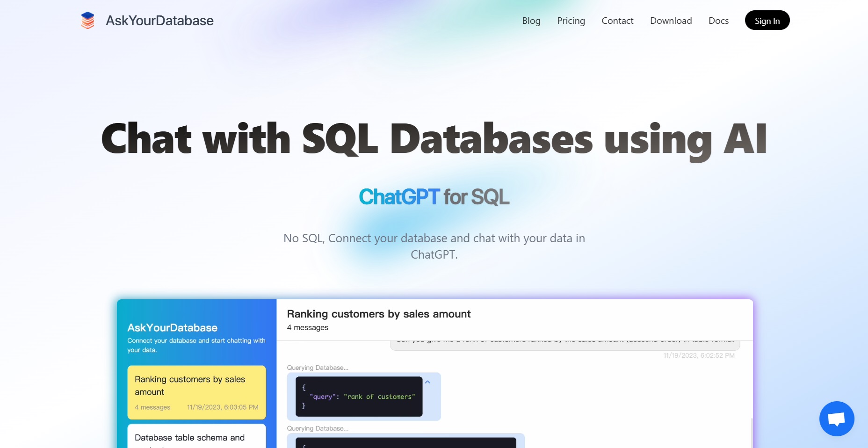Click the AskYourDatabase stacked-layers logo icon
The height and width of the screenshot is (448, 868).
[88, 21]
